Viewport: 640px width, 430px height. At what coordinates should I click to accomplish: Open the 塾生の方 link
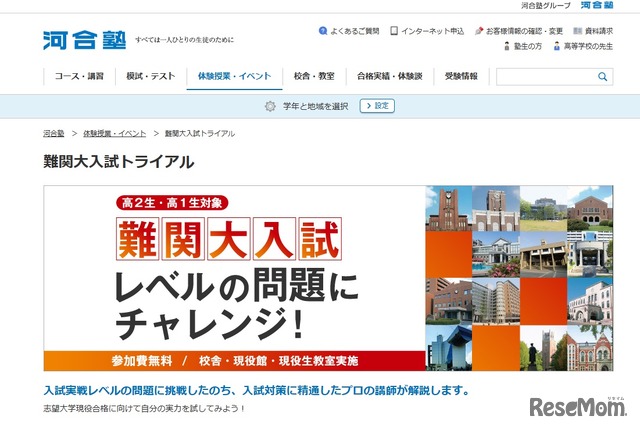[528, 47]
